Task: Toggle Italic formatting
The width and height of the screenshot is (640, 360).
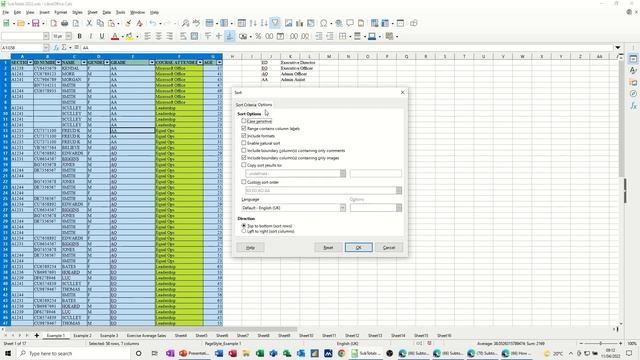Action: (x=91, y=36)
